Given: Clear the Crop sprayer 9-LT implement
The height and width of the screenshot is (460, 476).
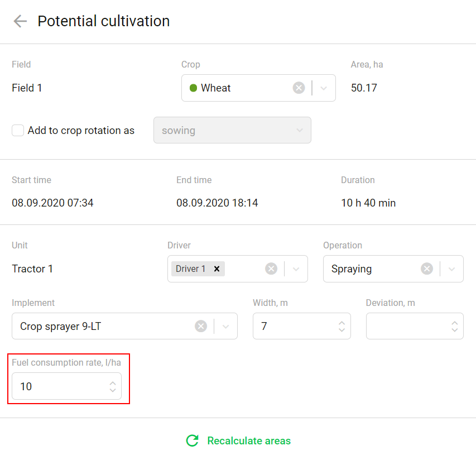Looking at the screenshot, I should pos(201,326).
